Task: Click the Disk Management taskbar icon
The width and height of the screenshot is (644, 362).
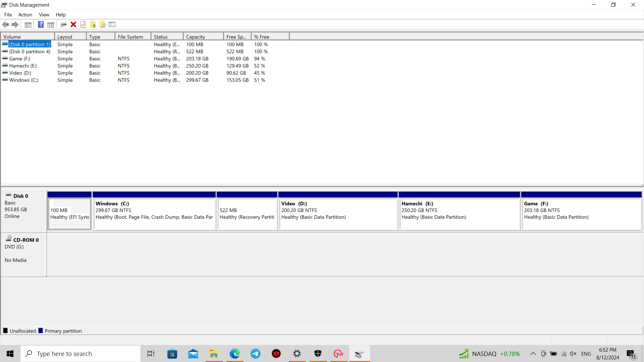Action: (360, 354)
